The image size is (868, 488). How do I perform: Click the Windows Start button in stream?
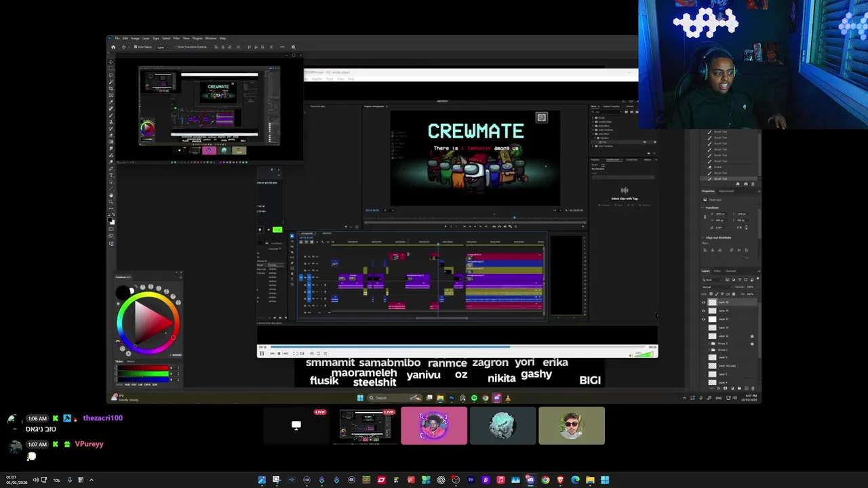(360, 398)
